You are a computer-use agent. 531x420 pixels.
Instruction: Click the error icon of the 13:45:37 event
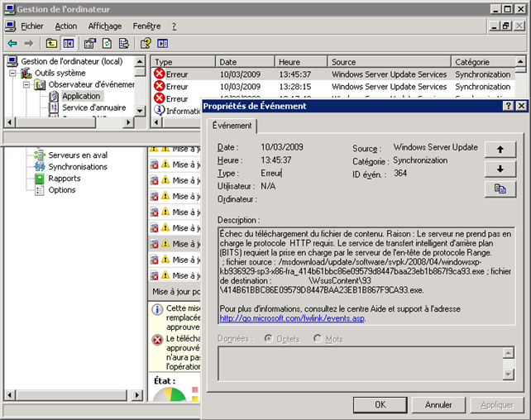159,74
